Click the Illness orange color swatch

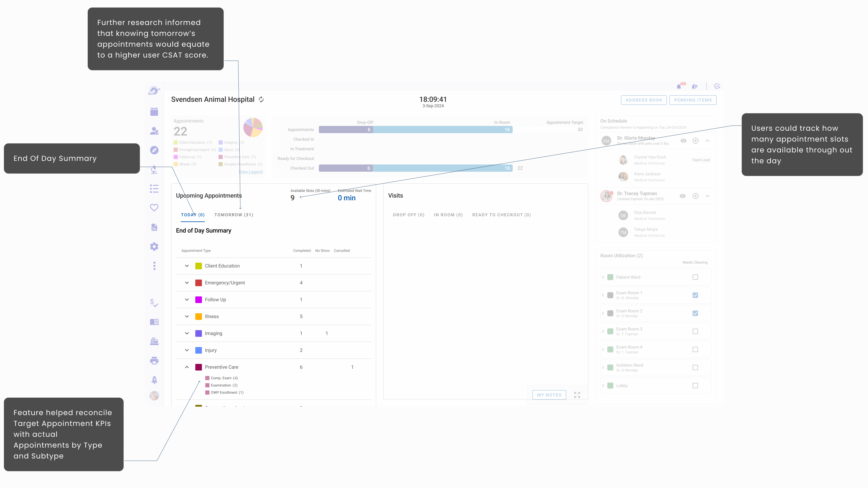199,317
